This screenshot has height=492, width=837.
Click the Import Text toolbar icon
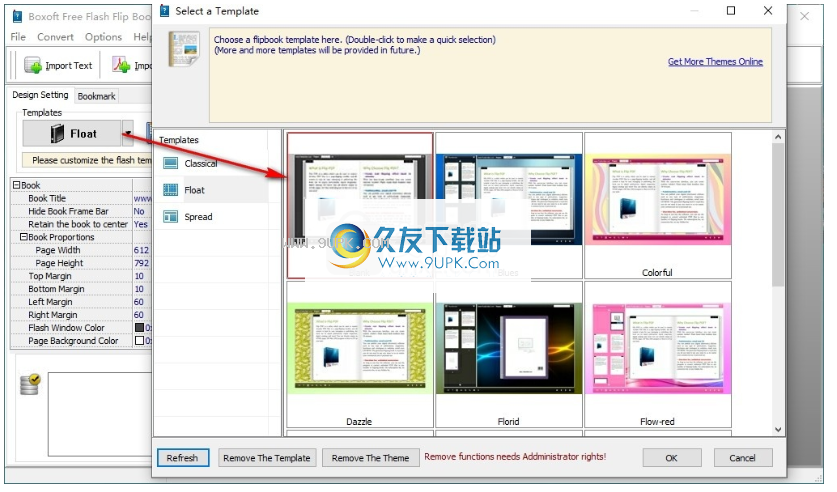pyautogui.click(x=33, y=66)
